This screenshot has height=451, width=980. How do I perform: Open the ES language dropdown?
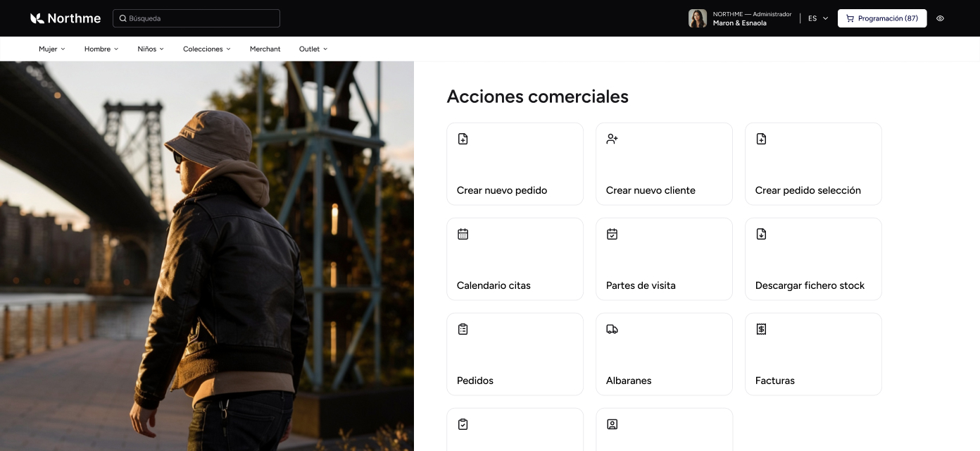[x=818, y=18]
